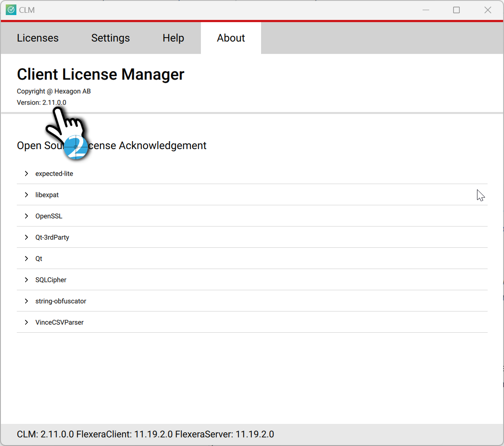Expand the OpenSSL chevron
This screenshot has height=446, width=504.
tap(27, 216)
